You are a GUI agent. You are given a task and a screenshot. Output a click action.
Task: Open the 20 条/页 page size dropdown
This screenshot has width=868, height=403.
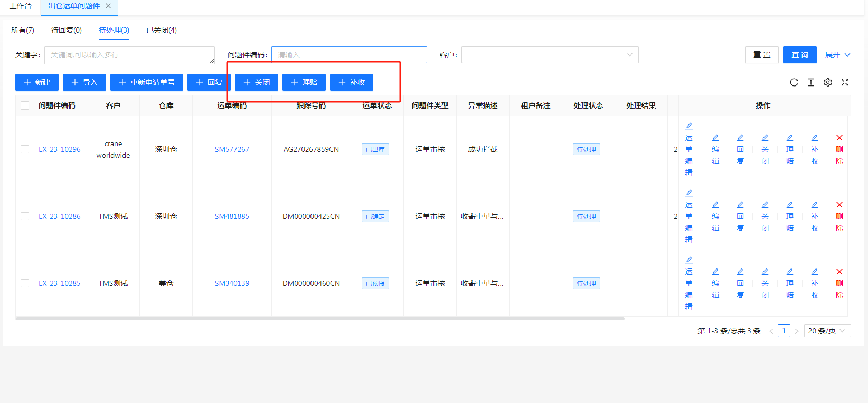[826, 331]
